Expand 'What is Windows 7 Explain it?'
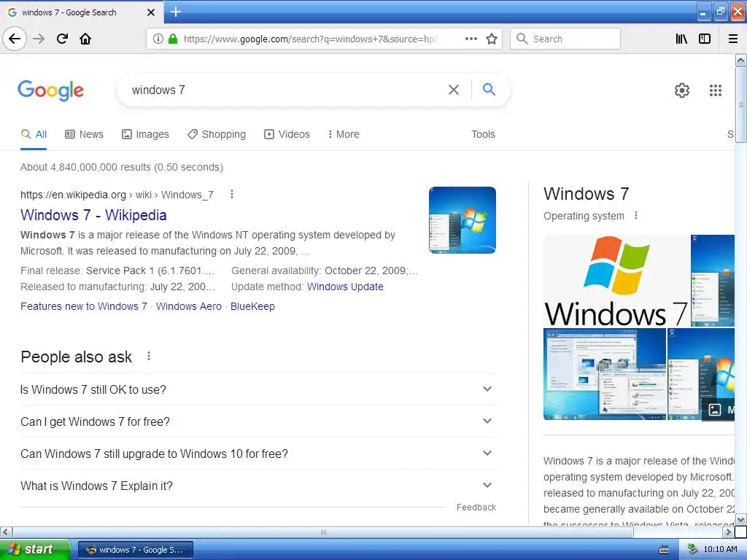Viewport: 747px width, 560px height. [x=258, y=486]
